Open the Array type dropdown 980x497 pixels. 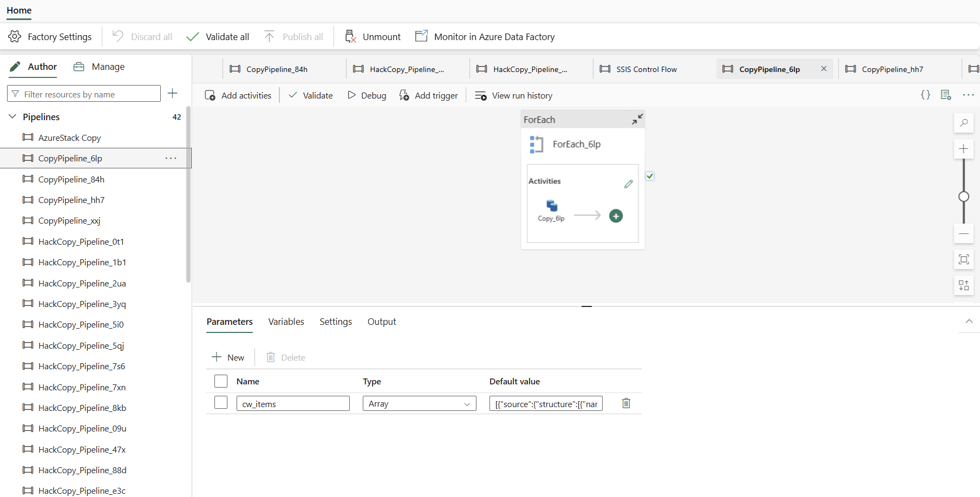pyautogui.click(x=420, y=403)
